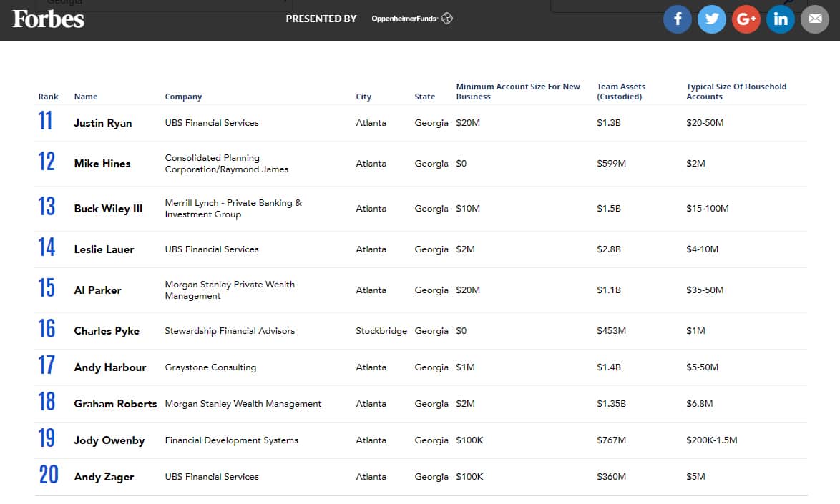The image size is (840, 504).
Task: Click the $35-50M household accounts value
Action: coord(705,290)
